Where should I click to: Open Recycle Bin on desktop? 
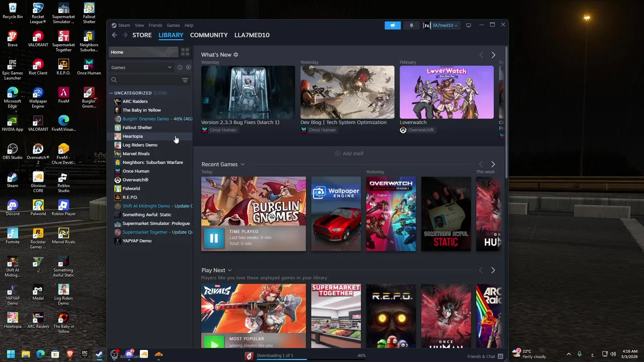13,11
